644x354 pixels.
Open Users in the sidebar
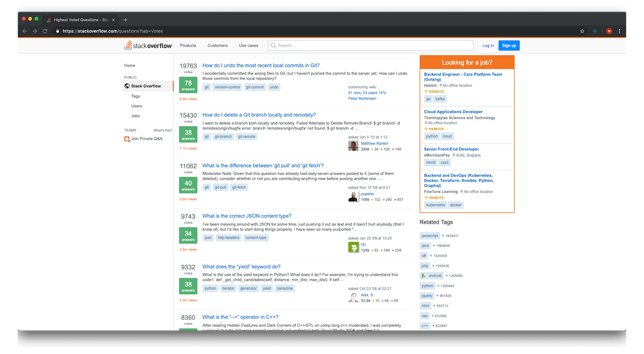pyautogui.click(x=136, y=106)
